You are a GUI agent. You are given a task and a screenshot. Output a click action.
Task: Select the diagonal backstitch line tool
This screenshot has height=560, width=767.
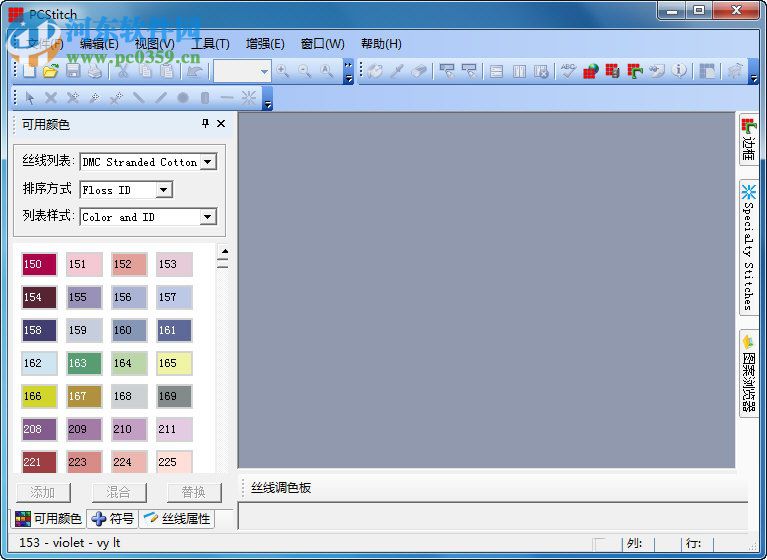point(161,98)
